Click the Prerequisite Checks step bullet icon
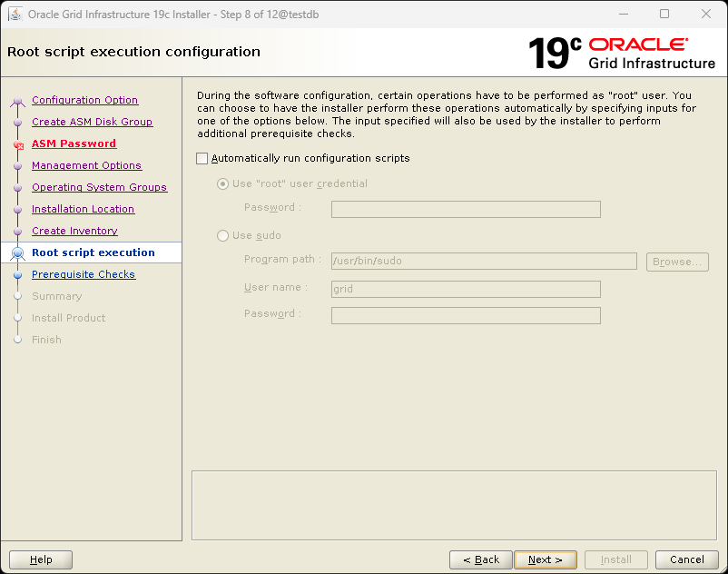The image size is (728, 574). [17, 275]
